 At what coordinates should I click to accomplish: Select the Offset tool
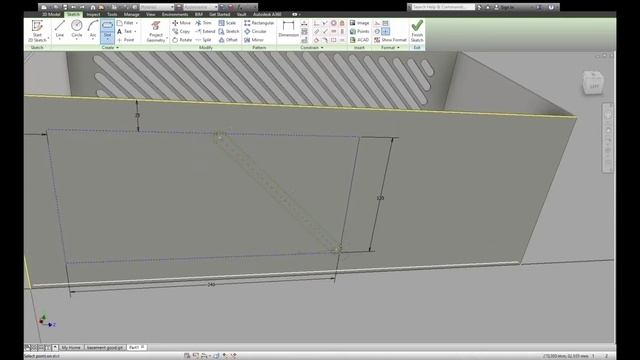click(228, 40)
